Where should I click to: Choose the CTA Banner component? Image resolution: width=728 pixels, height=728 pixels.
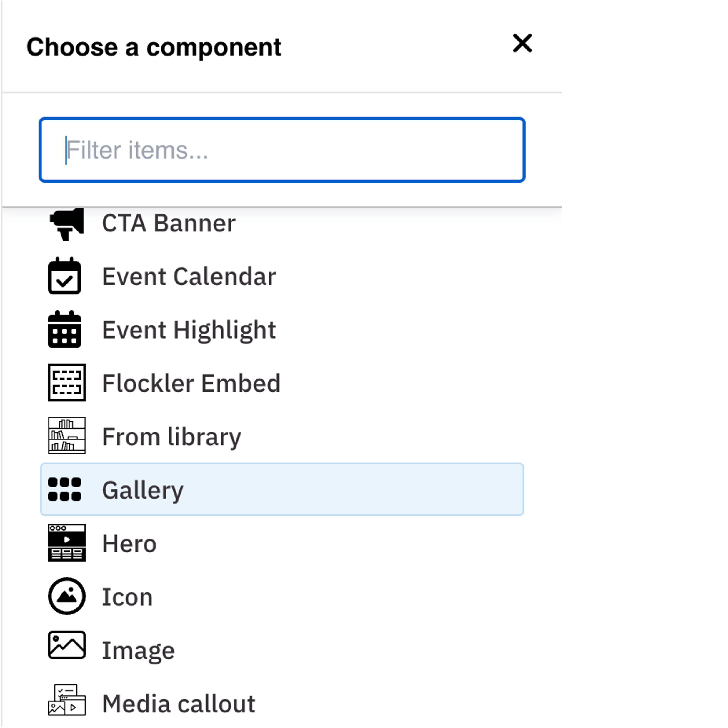169,224
